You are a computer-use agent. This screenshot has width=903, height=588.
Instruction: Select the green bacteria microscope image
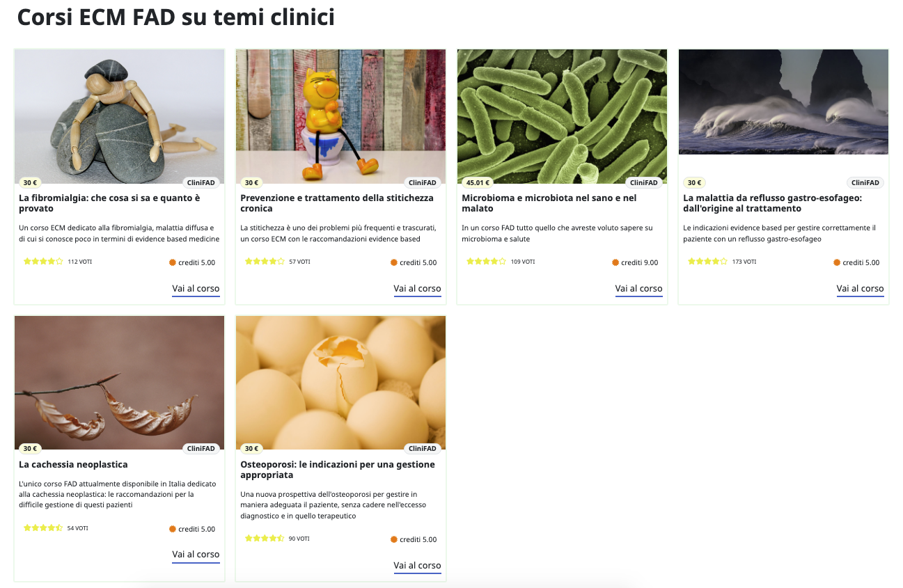[562, 116]
